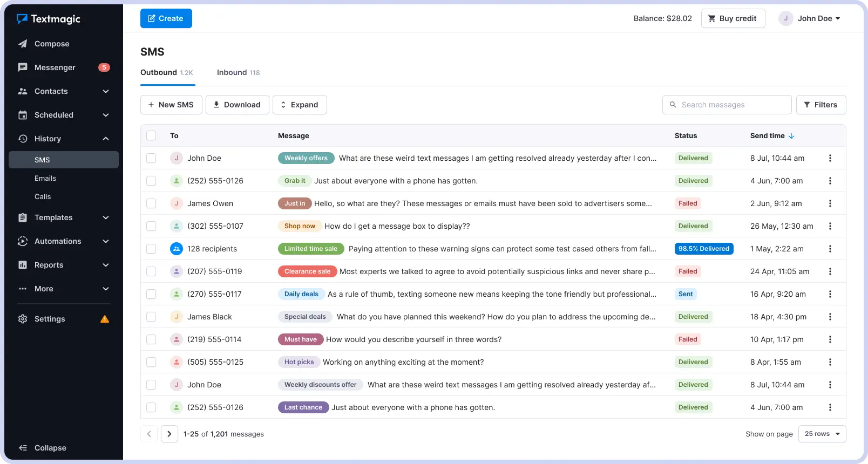Open the Filters panel
This screenshot has height=464, width=868.
pyautogui.click(x=821, y=105)
